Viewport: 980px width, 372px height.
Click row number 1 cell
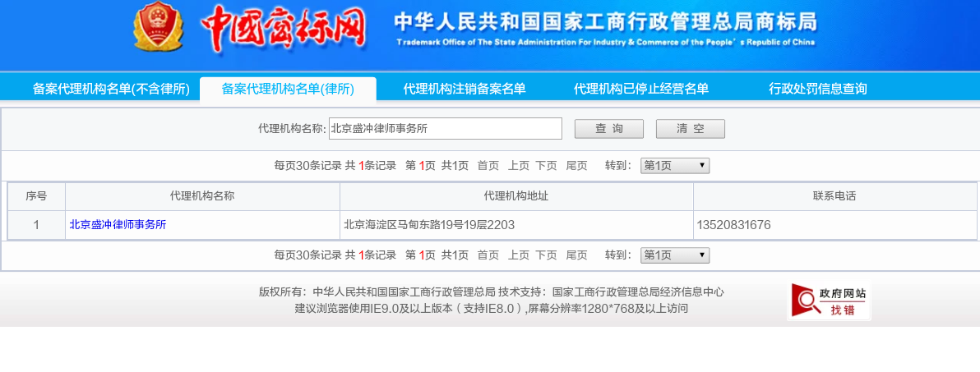tap(36, 225)
